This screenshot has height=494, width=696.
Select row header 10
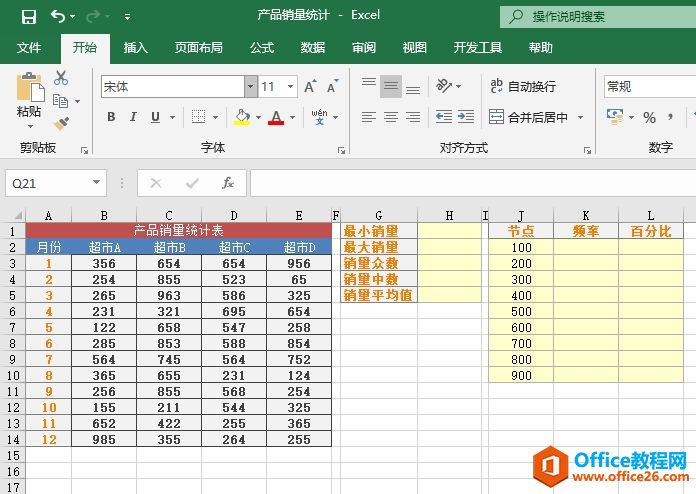pyautogui.click(x=13, y=375)
